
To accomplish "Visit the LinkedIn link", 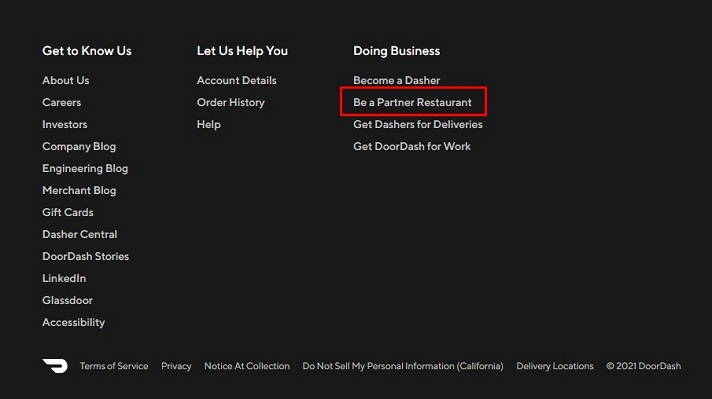I will (x=64, y=278).
